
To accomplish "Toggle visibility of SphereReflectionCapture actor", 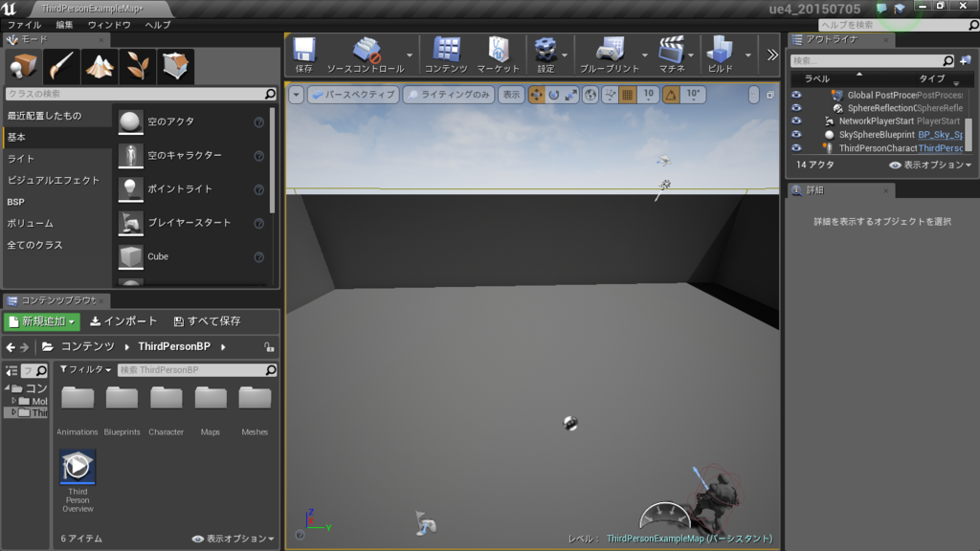I will [x=796, y=108].
